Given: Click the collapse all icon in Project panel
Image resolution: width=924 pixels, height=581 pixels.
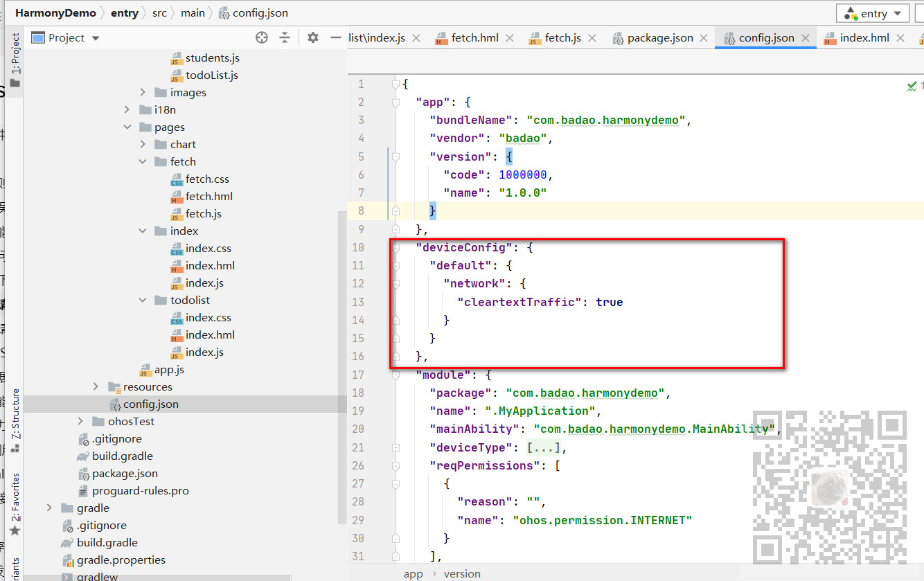Looking at the screenshot, I should [x=284, y=37].
